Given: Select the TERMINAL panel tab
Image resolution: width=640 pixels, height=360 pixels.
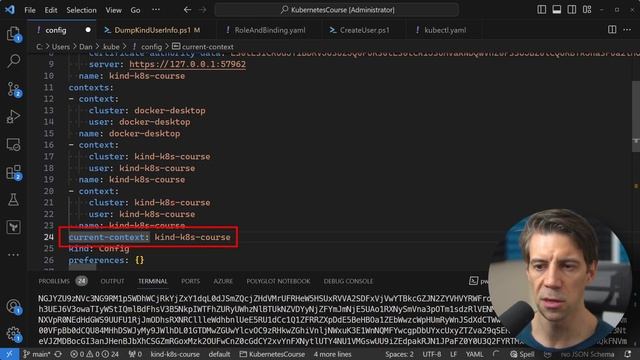Looking at the screenshot, I should tap(153, 281).
